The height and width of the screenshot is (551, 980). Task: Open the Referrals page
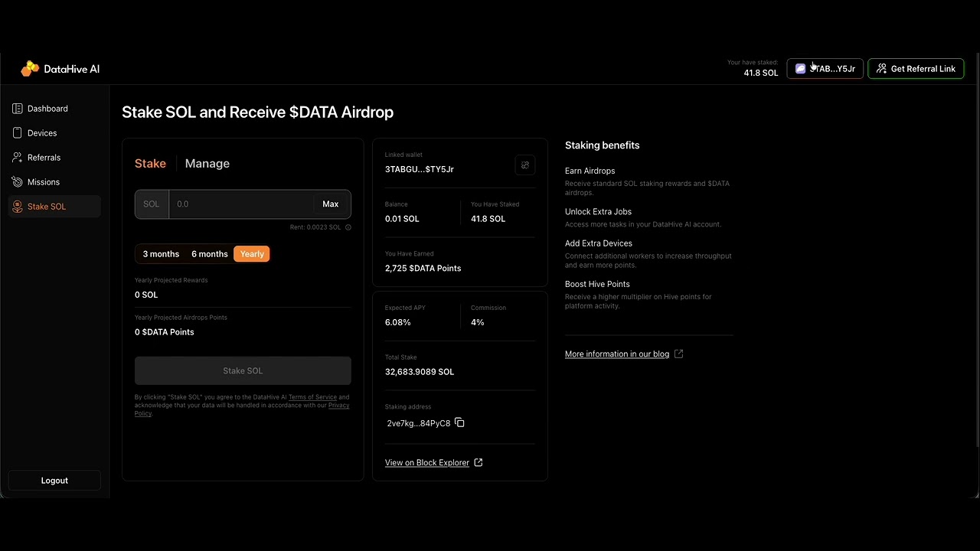[x=54, y=158]
